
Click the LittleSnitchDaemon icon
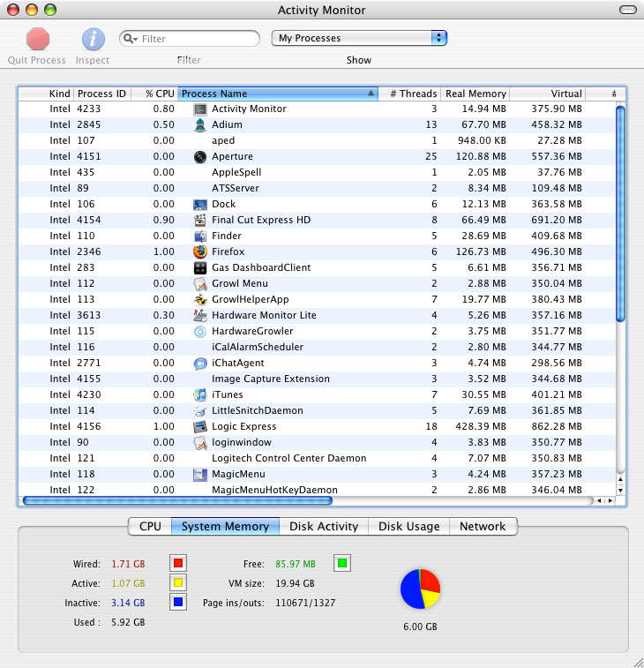(x=199, y=410)
